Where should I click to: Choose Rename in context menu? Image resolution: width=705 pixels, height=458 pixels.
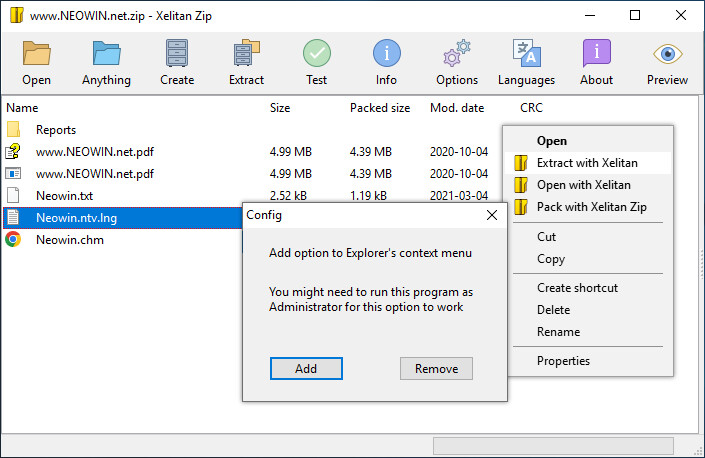(558, 332)
